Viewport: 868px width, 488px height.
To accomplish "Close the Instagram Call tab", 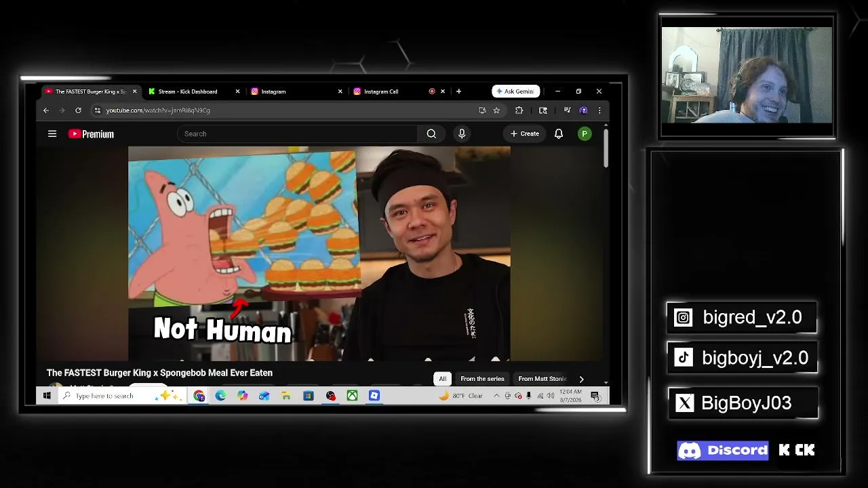I will (443, 91).
